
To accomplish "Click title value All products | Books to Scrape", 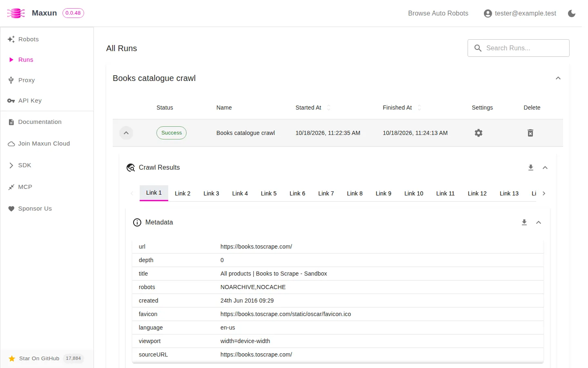I will (274, 274).
